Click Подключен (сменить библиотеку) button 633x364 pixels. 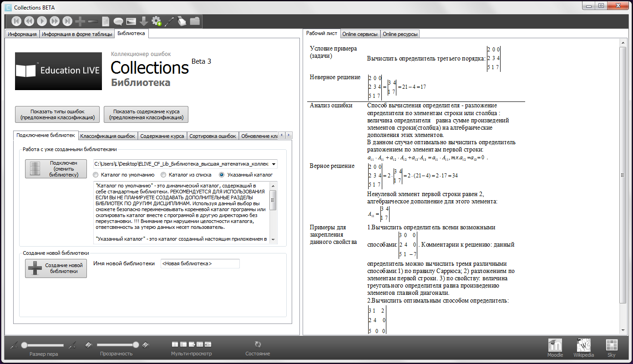56,169
